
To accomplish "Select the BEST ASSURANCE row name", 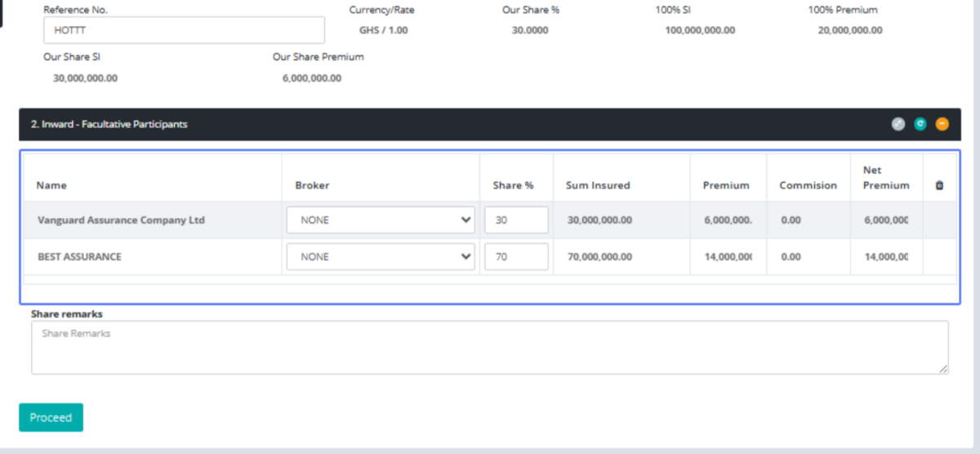I will (79, 256).
